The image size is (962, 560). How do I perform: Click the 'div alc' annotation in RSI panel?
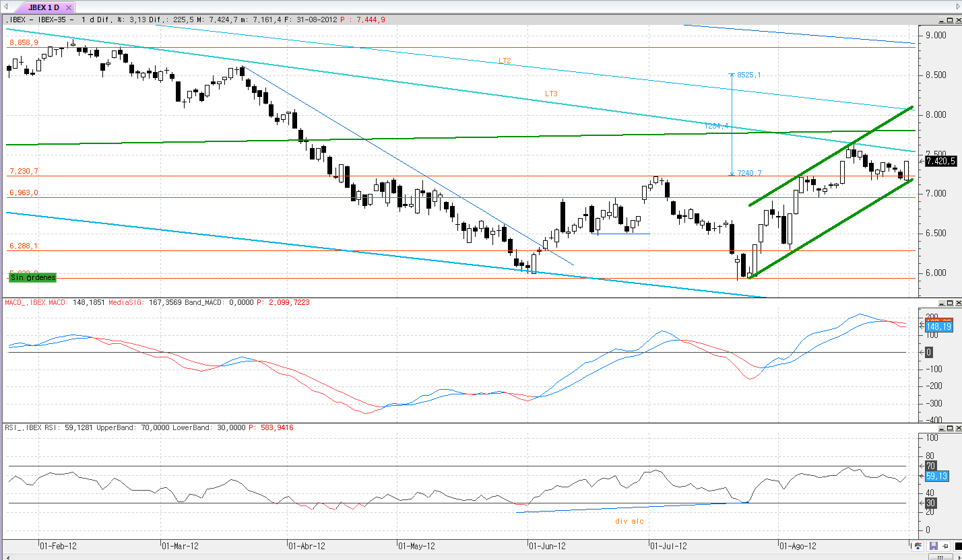pyautogui.click(x=629, y=521)
